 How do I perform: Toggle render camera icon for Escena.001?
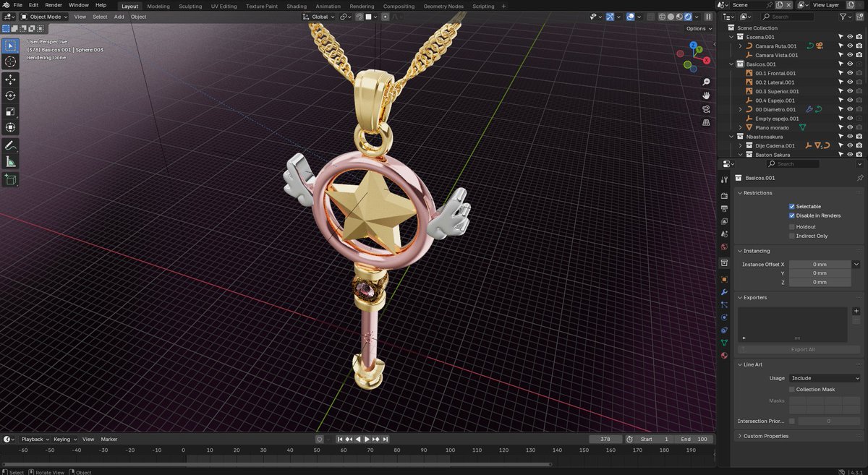[859, 37]
